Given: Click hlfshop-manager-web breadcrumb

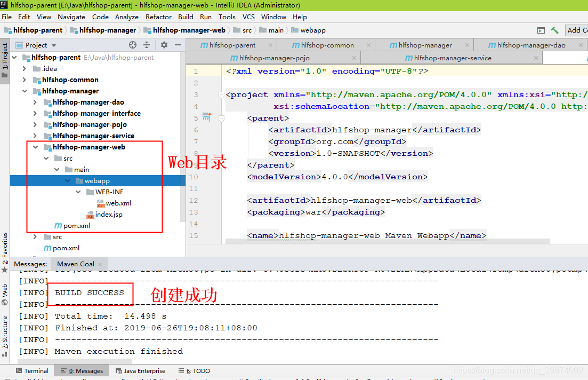Looking at the screenshot, I should tap(184, 30).
